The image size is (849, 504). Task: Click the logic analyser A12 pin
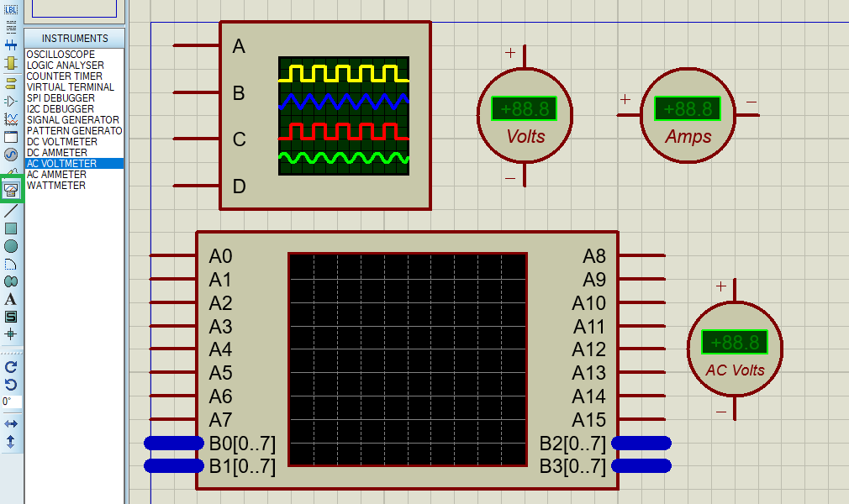coord(641,349)
